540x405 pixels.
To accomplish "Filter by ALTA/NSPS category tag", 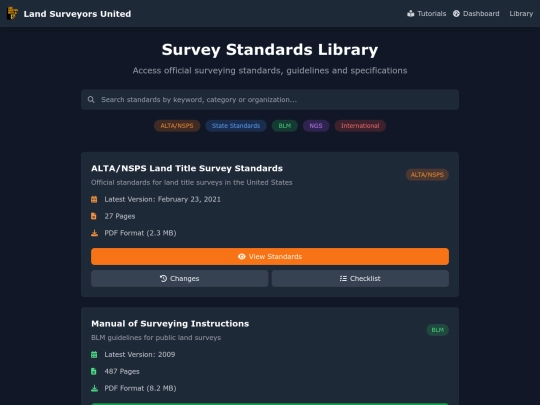I will pos(177,126).
